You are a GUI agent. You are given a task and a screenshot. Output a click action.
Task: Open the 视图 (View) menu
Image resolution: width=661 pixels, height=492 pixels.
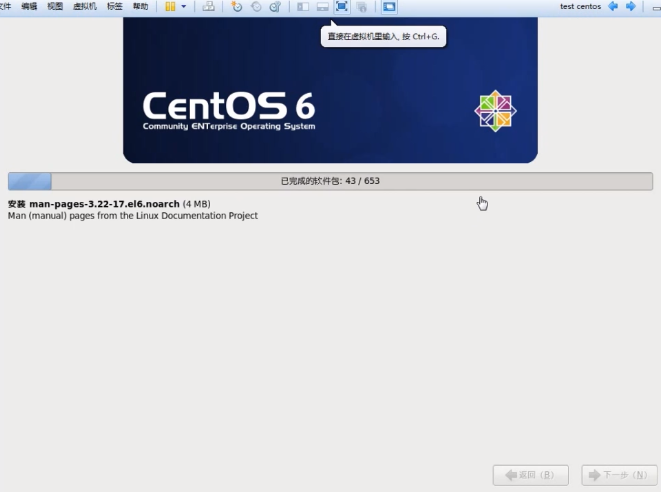(55, 6)
